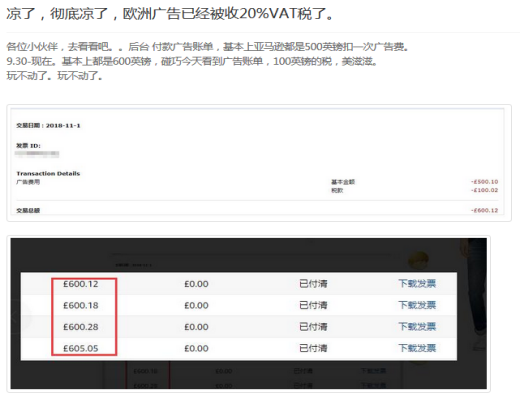Select the £600.18 amount cell
The width and height of the screenshot is (521, 395).
81,305
